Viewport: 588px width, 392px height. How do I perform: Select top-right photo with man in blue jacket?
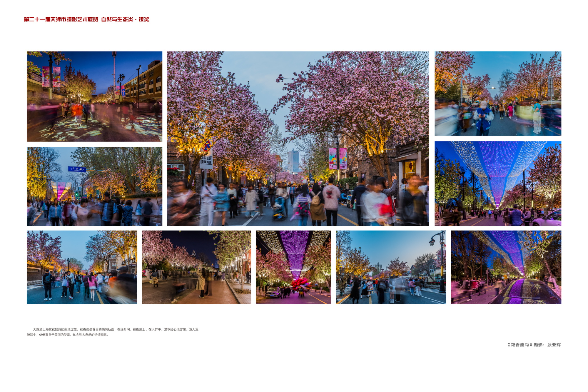pyautogui.click(x=497, y=94)
